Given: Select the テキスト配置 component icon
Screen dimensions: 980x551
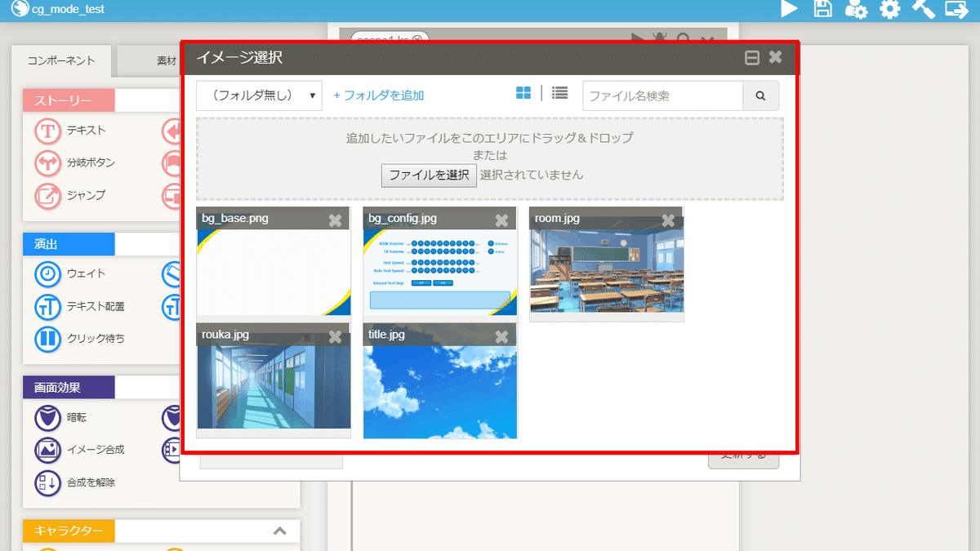Looking at the screenshot, I should click(x=48, y=306).
